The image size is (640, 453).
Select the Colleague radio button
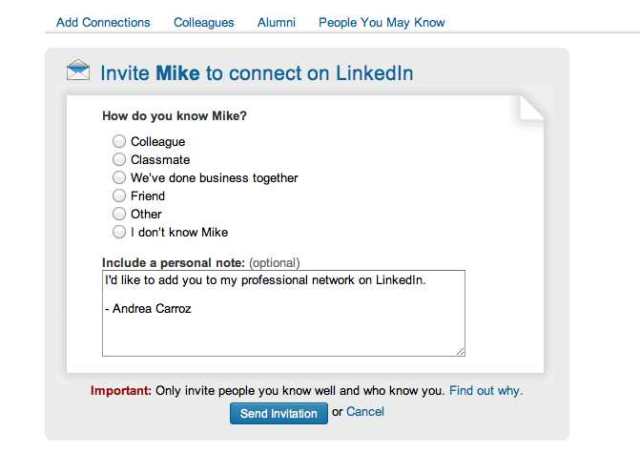pos(120,142)
